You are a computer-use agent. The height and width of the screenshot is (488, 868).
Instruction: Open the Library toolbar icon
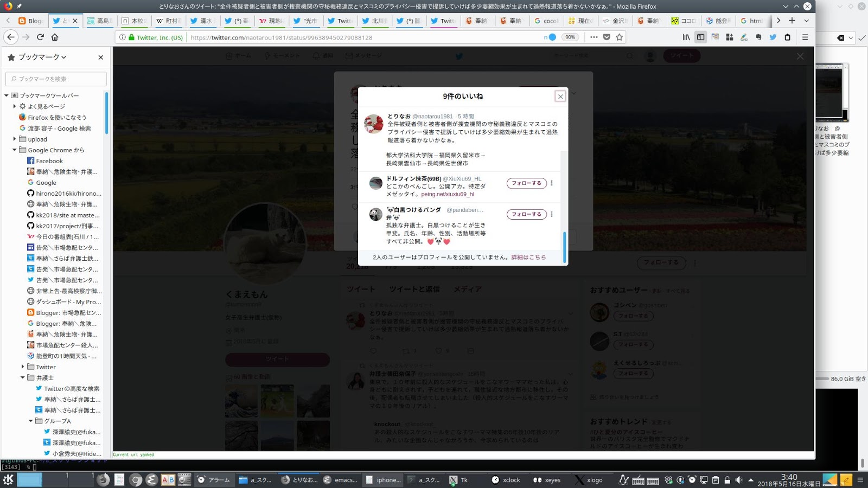pyautogui.click(x=686, y=37)
